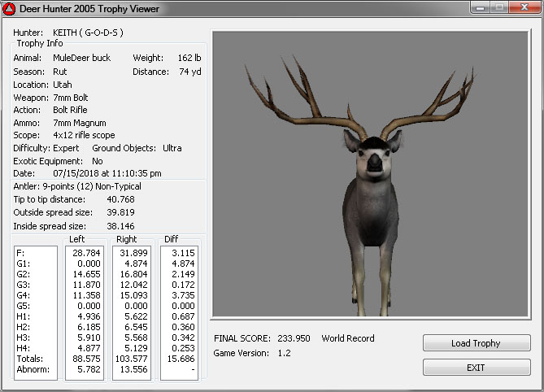Click the F: row label in measurement list

(20, 254)
